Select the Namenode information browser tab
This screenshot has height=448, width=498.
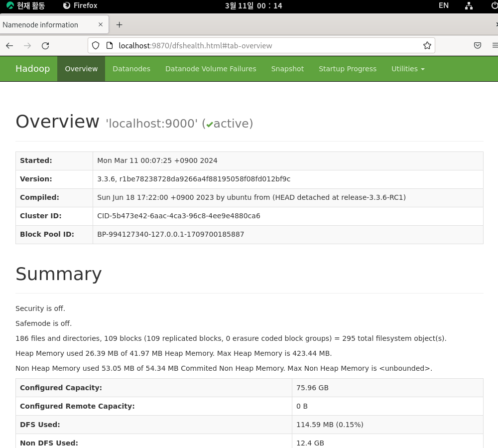[54, 25]
